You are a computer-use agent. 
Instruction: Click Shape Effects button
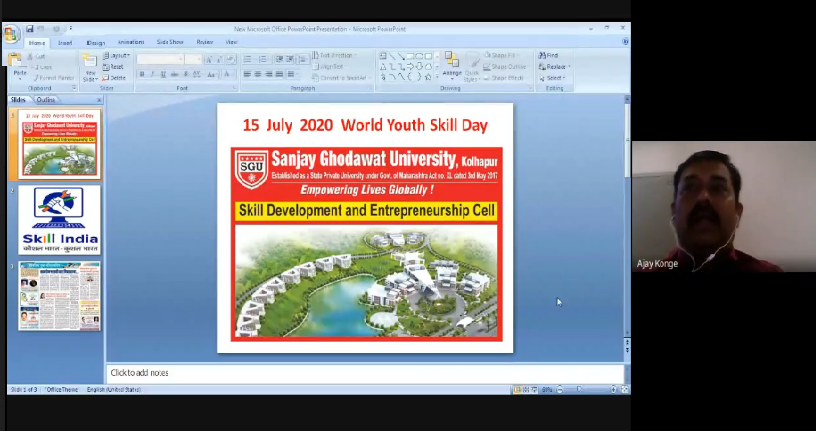pos(504,78)
